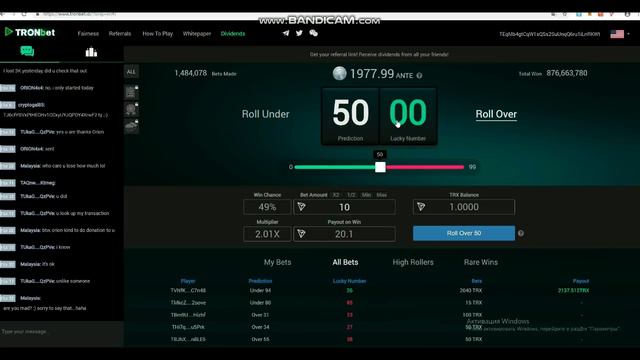The height and width of the screenshot is (360, 640).
Task: Click the 'Under 80' prediction cell
Action: coord(260,303)
